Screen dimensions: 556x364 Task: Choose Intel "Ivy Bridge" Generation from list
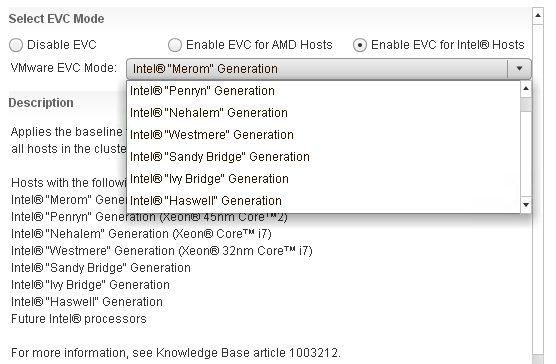click(x=323, y=179)
